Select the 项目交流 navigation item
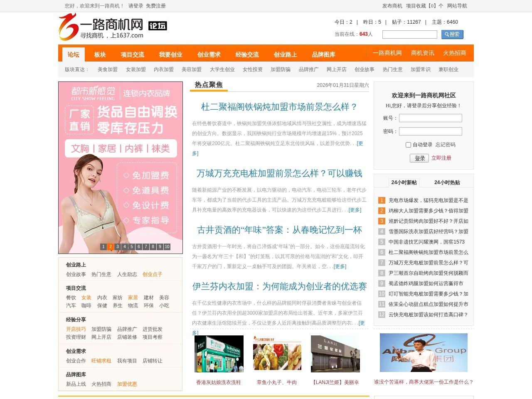 tap(132, 54)
